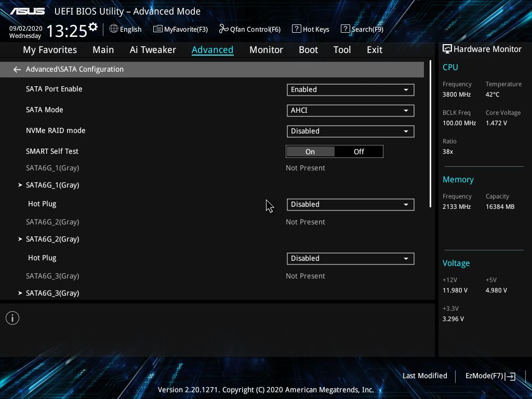Expand SATA6G_3(Gray) submenu
This screenshot has height=399, width=532.
(x=52, y=293)
